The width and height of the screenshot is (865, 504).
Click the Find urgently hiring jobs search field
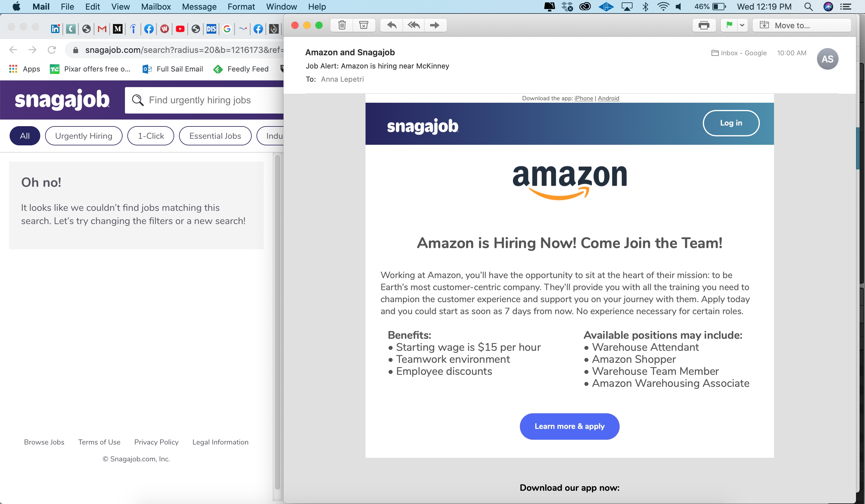pos(205,100)
